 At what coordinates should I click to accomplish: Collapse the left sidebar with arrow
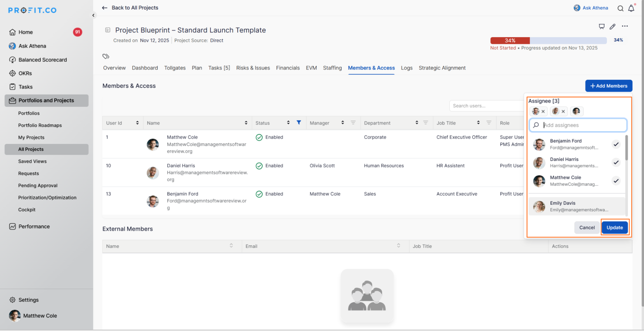(93, 15)
